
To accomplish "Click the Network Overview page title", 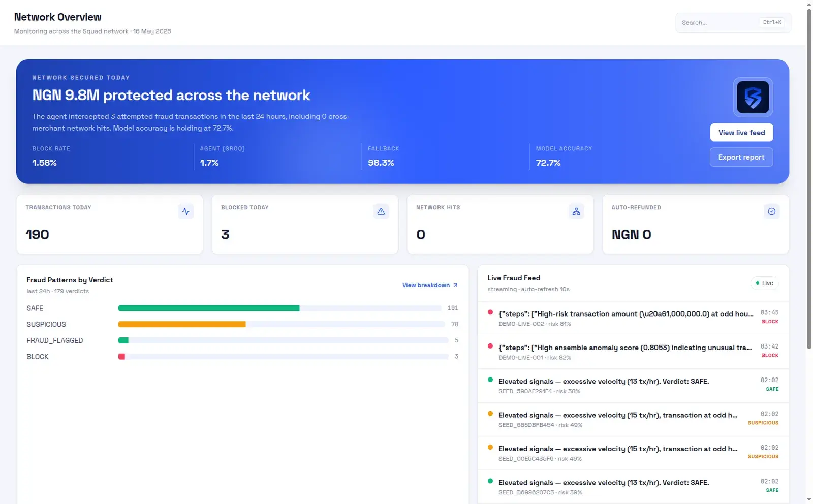I will point(57,17).
